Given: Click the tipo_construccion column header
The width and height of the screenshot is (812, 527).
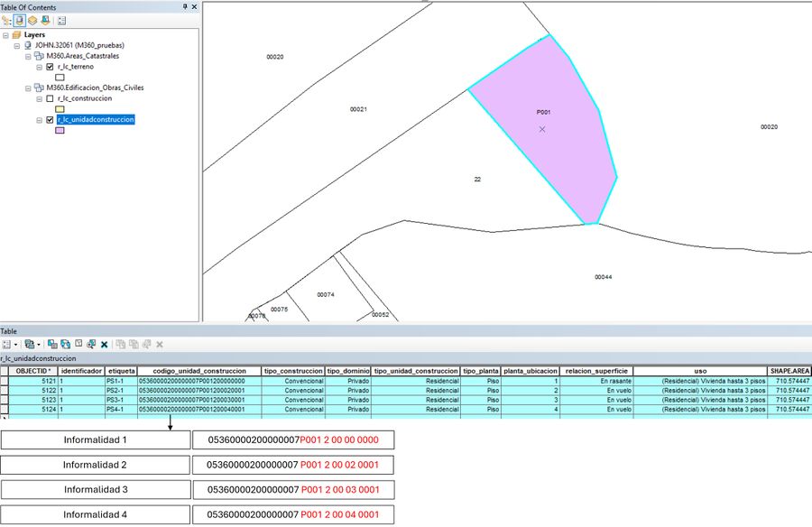Looking at the screenshot, I should click(x=293, y=371).
